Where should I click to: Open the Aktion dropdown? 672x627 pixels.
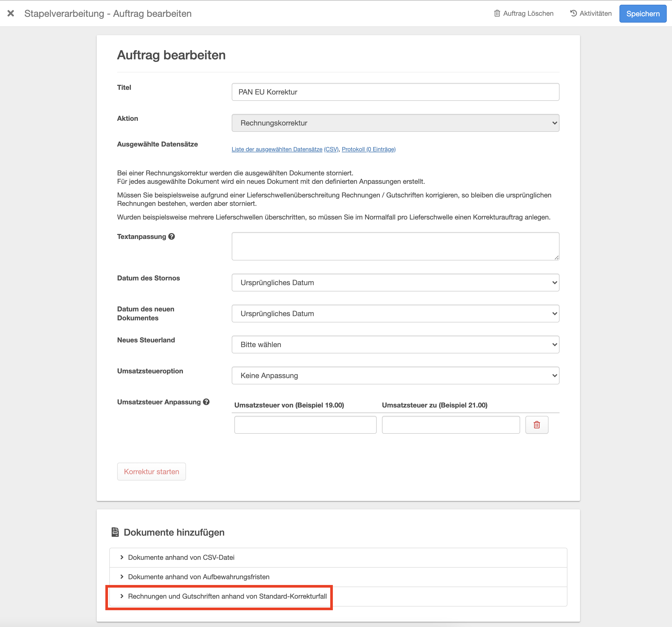[395, 123]
